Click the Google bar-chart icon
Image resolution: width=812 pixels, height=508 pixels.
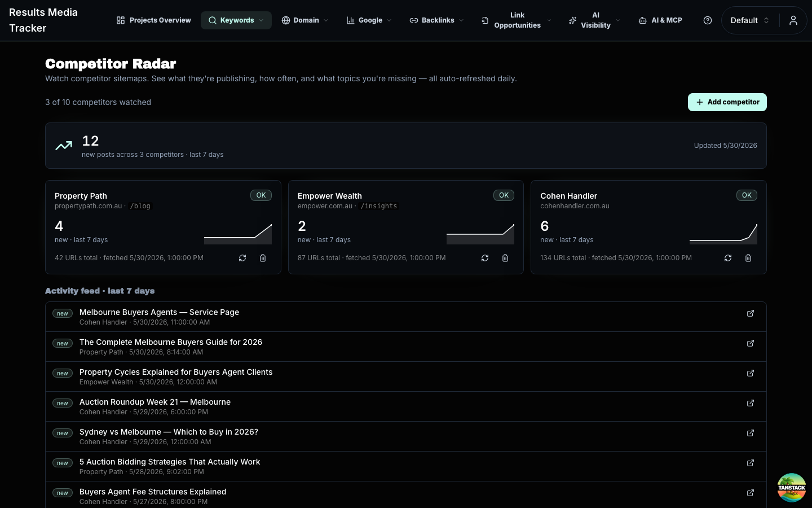coord(350,20)
